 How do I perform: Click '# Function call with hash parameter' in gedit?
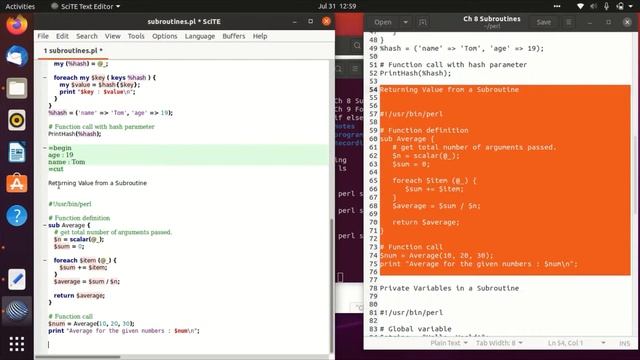coord(453,65)
